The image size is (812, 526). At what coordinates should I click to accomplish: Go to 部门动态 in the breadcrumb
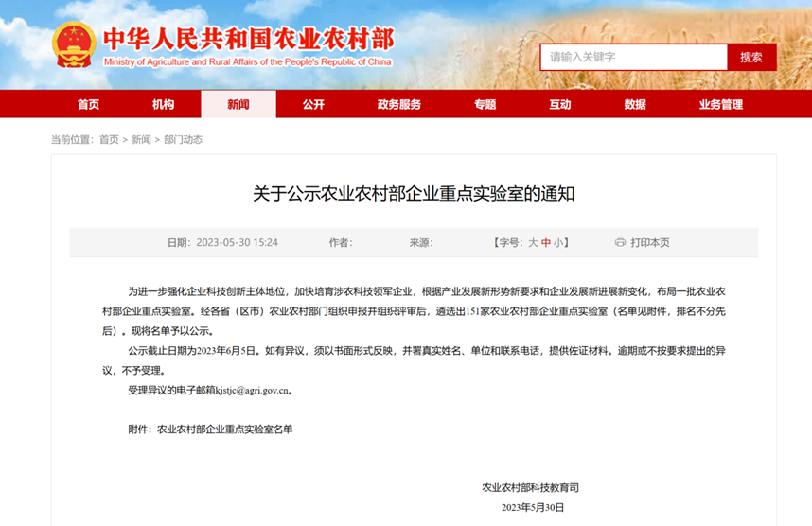coord(184,140)
